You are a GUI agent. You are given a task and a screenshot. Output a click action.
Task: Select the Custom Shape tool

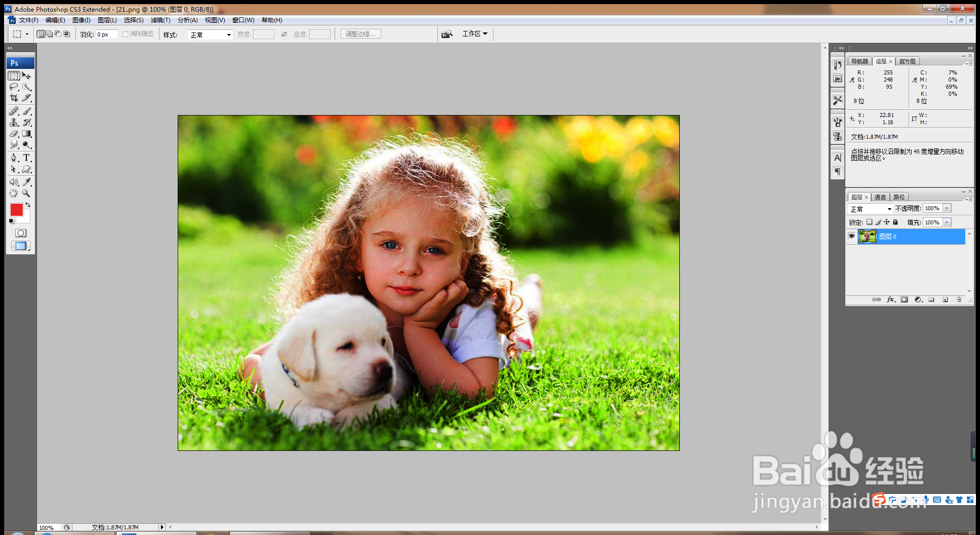[x=27, y=169]
